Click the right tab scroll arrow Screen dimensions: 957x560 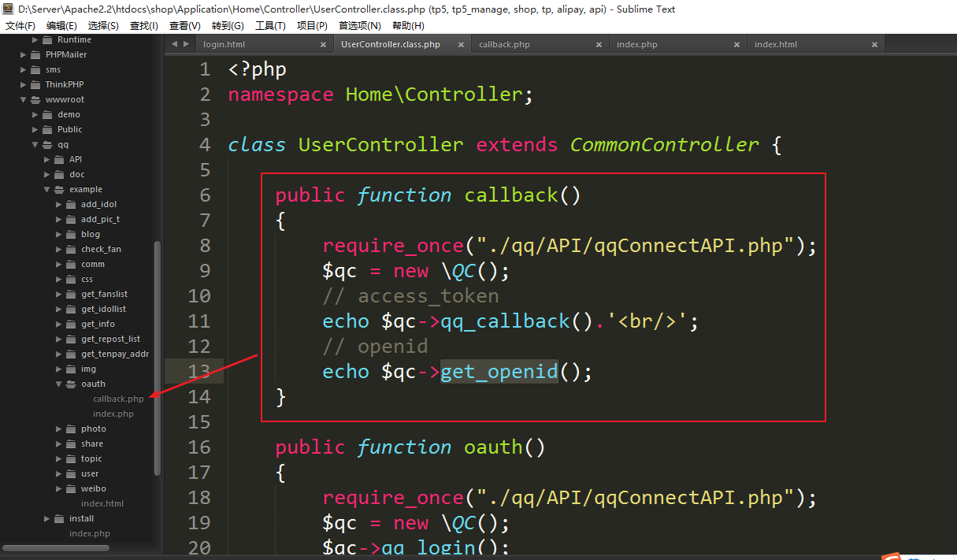186,44
